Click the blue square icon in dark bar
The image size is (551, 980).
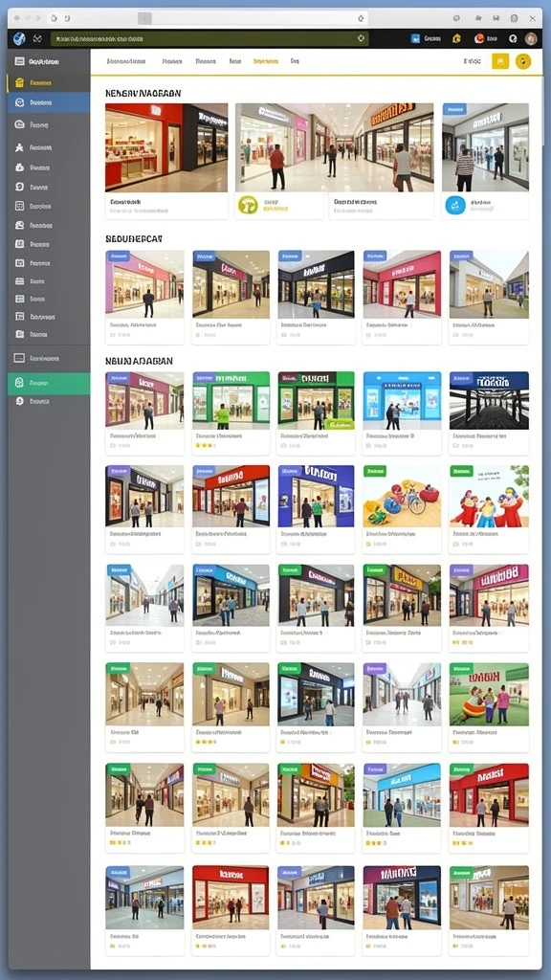(x=415, y=38)
